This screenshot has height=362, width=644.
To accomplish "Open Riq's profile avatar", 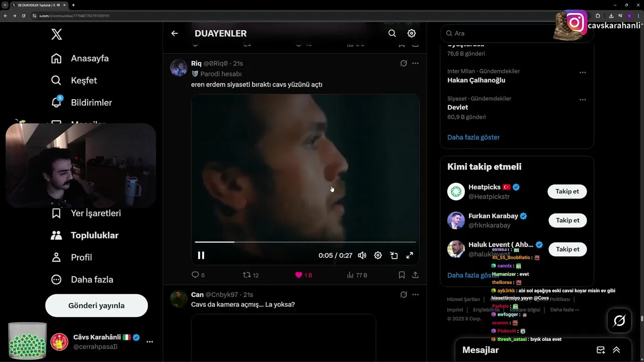I will click(179, 67).
